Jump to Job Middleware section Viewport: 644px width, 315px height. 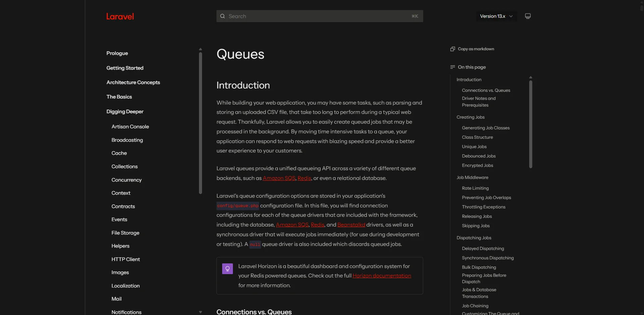click(x=472, y=178)
